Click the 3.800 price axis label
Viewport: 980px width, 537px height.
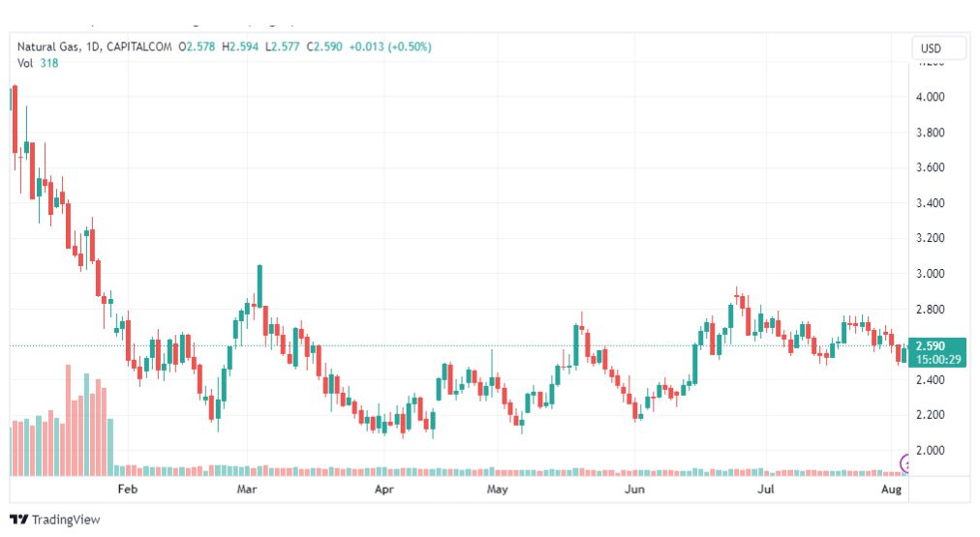point(930,133)
